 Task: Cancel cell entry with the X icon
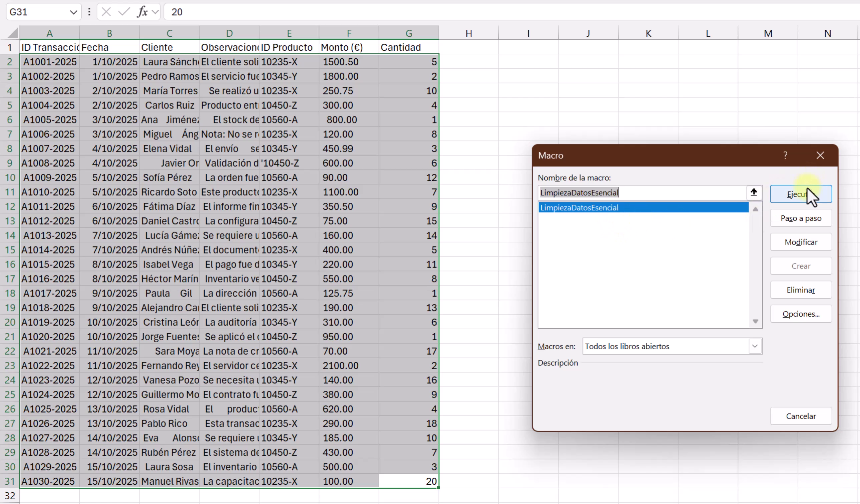(x=106, y=12)
